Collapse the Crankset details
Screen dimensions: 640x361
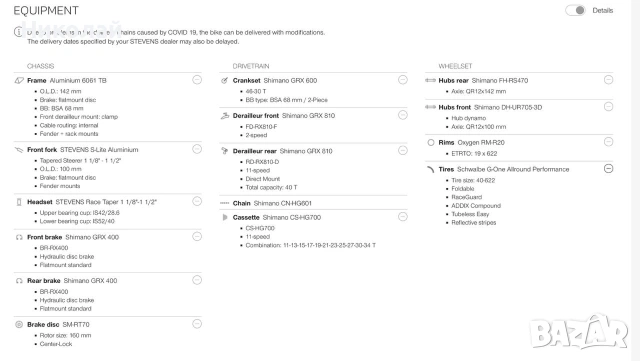tap(403, 80)
